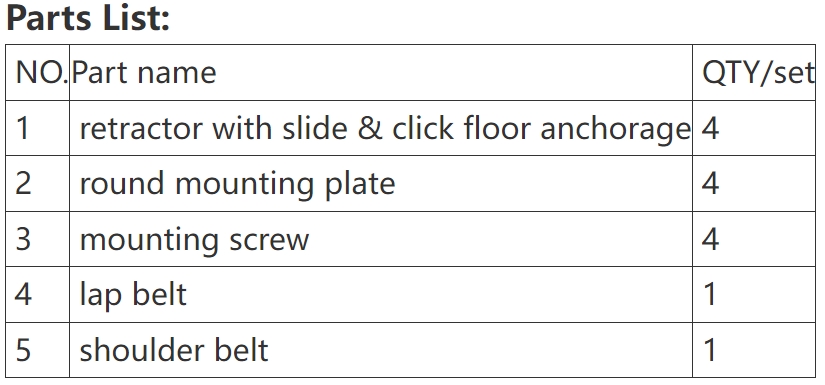Viewport: 825px width, 385px height.
Task: Select row number 1 cell
Action: click(37, 128)
